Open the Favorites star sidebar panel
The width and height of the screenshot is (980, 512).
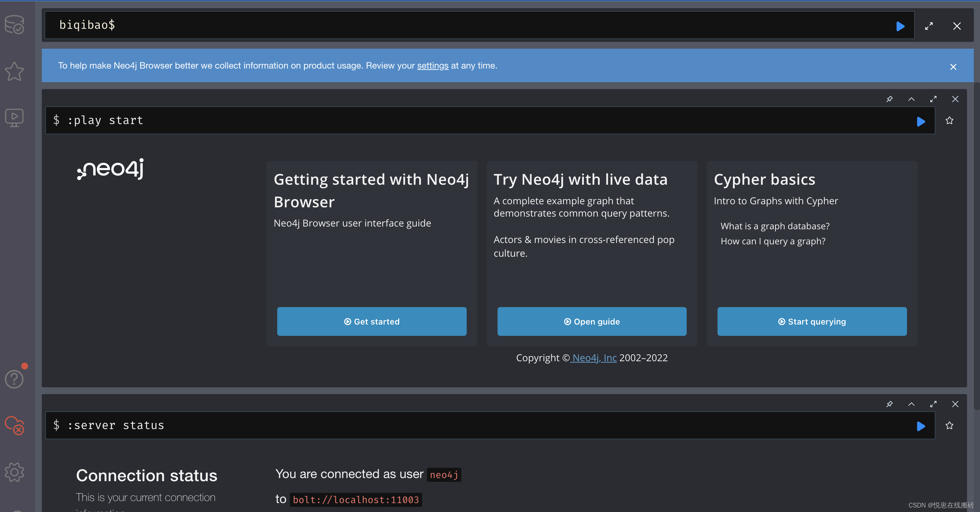(14, 72)
